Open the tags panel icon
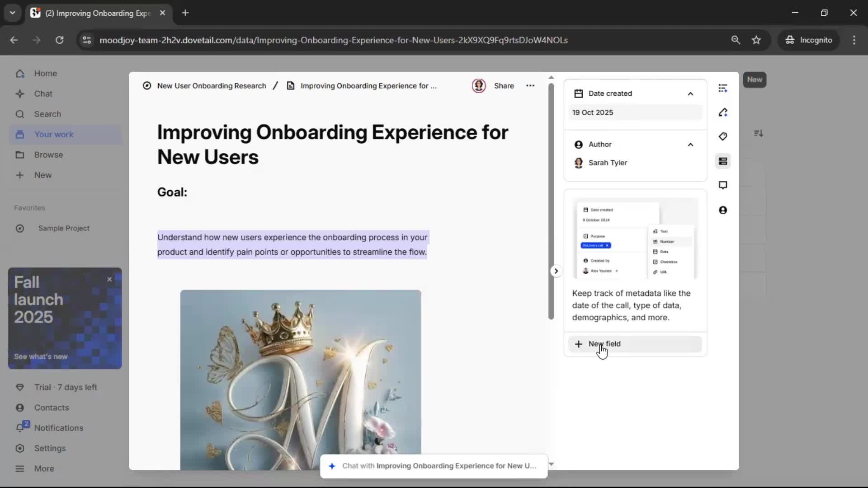 click(722, 136)
